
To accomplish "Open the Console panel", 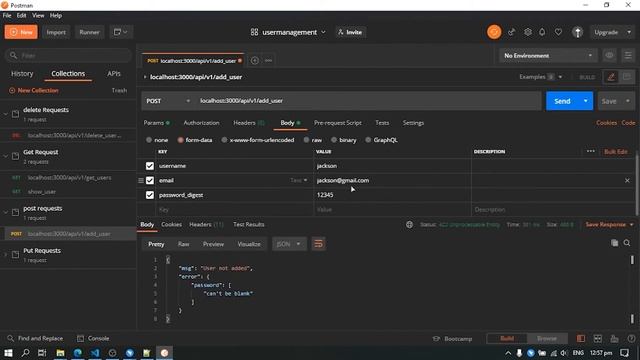I will [x=93, y=338].
